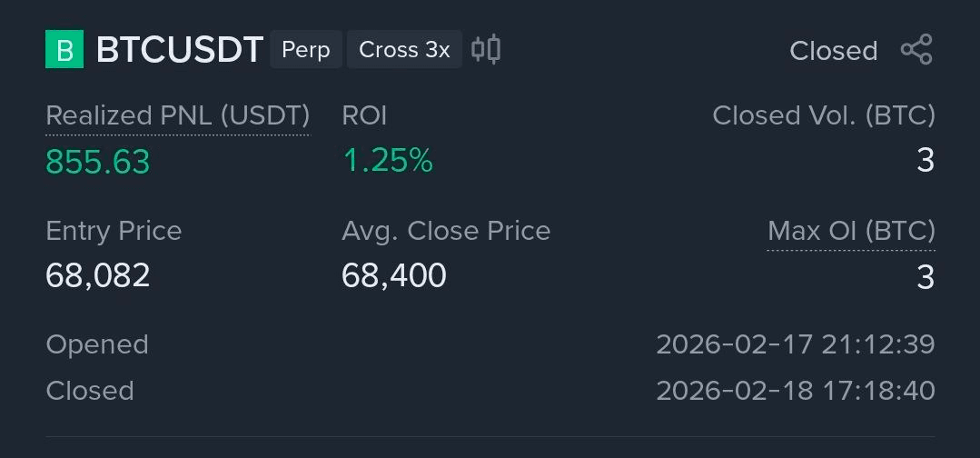
Task: Select the 68,400 average close price
Action: pos(393,275)
